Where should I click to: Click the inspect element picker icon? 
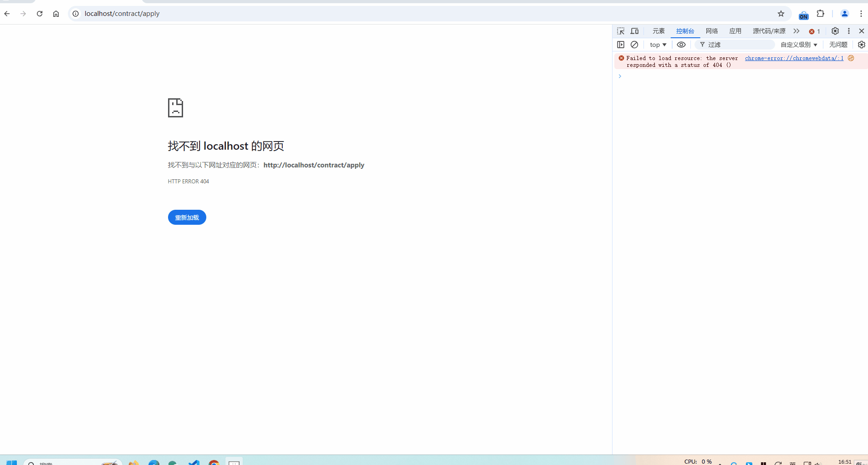click(x=621, y=31)
